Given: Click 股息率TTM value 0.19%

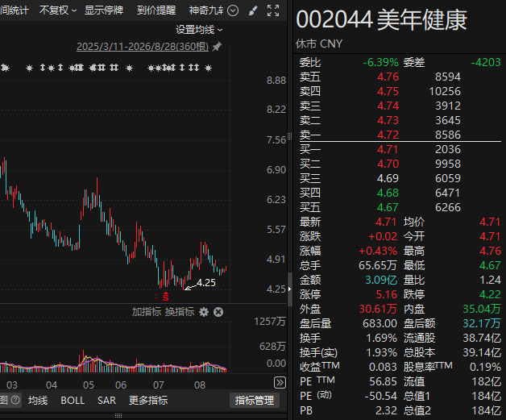Looking at the screenshot, I should click(485, 367).
